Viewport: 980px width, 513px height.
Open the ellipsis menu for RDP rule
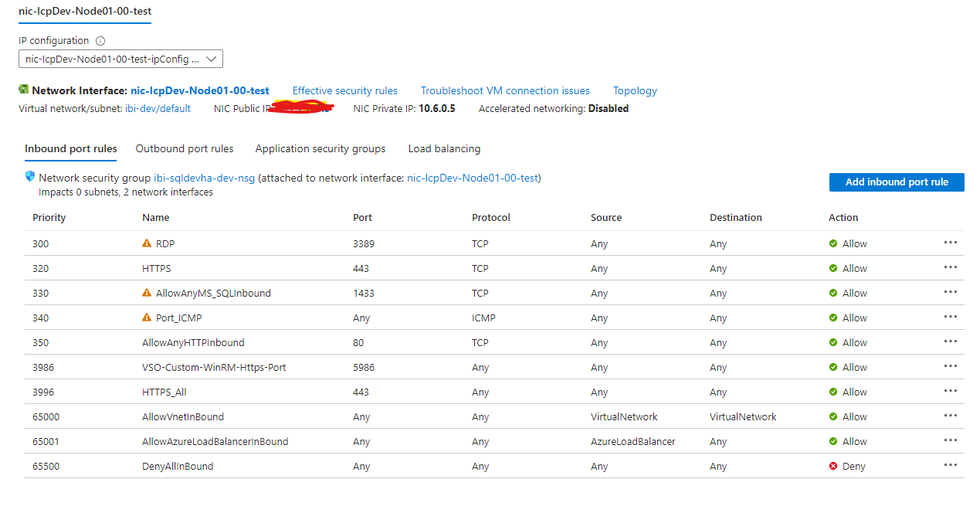coord(950,243)
